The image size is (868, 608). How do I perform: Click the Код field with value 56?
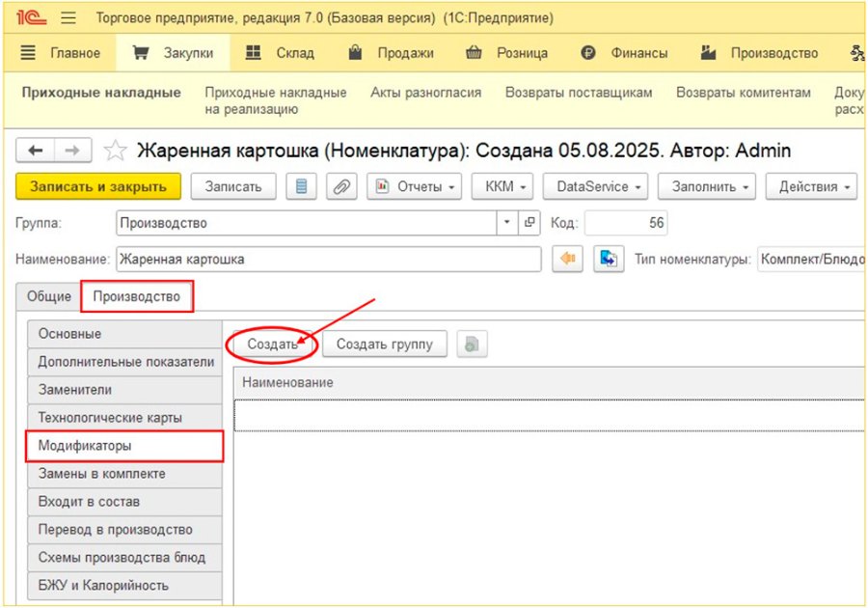pyautogui.click(x=626, y=223)
